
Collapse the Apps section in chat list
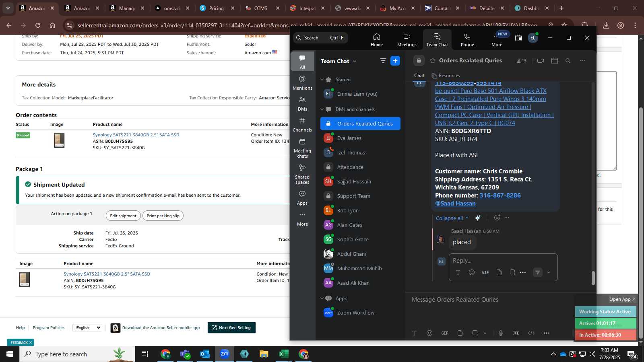[322, 298]
